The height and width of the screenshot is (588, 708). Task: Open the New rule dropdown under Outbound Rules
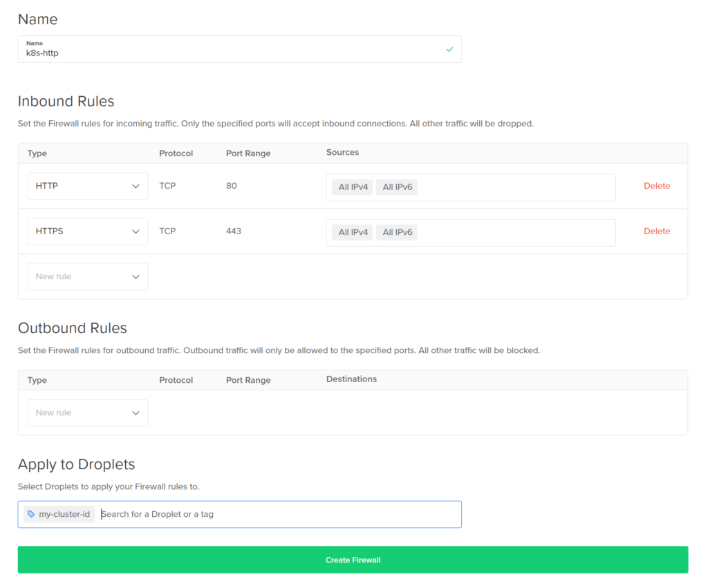point(87,412)
